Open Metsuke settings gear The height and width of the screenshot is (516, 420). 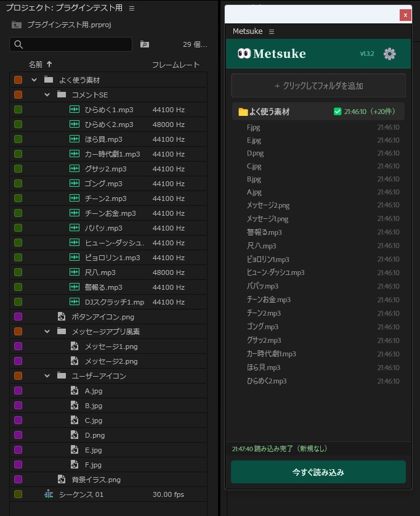(x=389, y=54)
